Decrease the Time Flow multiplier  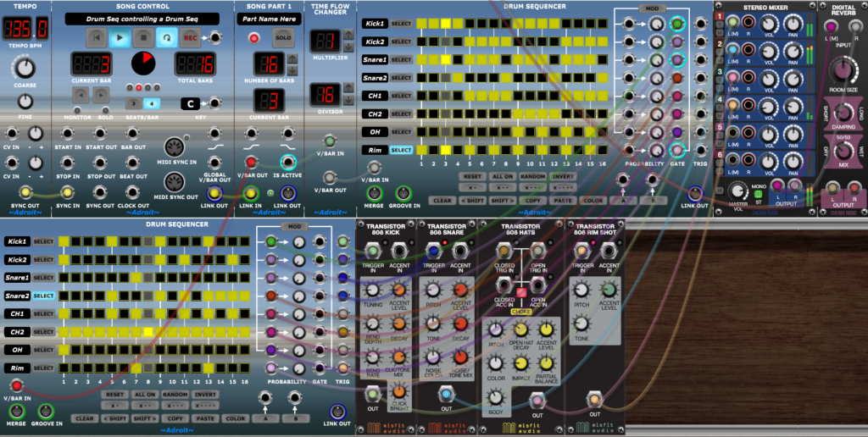(x=348, y=46)
